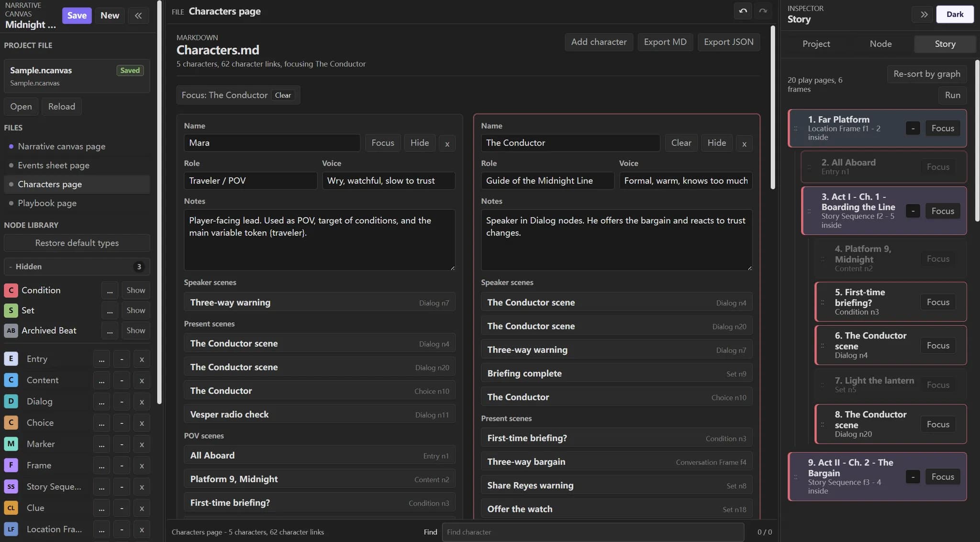Remove The Conductor character with x
Image resolution: width=980 pixels, height=542 pixels.
(744, 143)
